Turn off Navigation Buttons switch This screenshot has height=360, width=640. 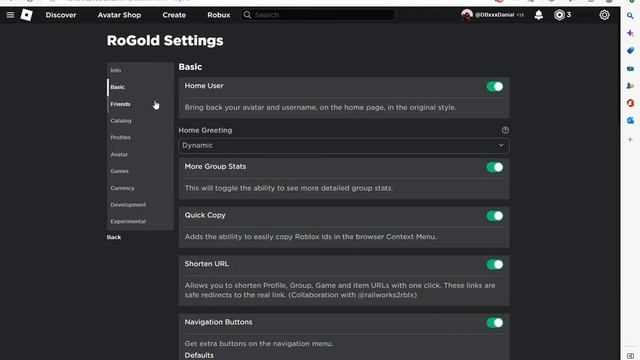(495, 323)
